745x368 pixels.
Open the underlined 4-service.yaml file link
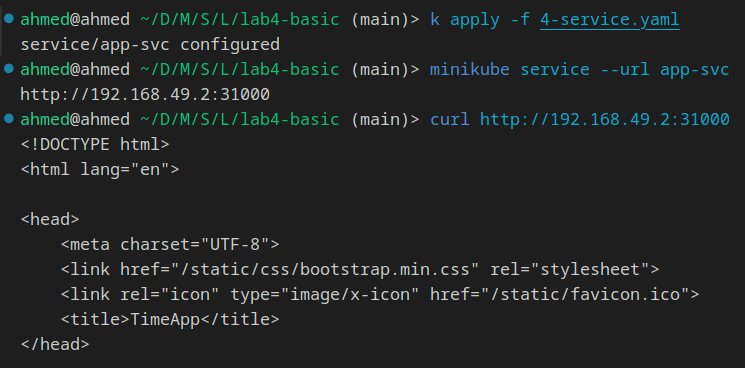610,20
